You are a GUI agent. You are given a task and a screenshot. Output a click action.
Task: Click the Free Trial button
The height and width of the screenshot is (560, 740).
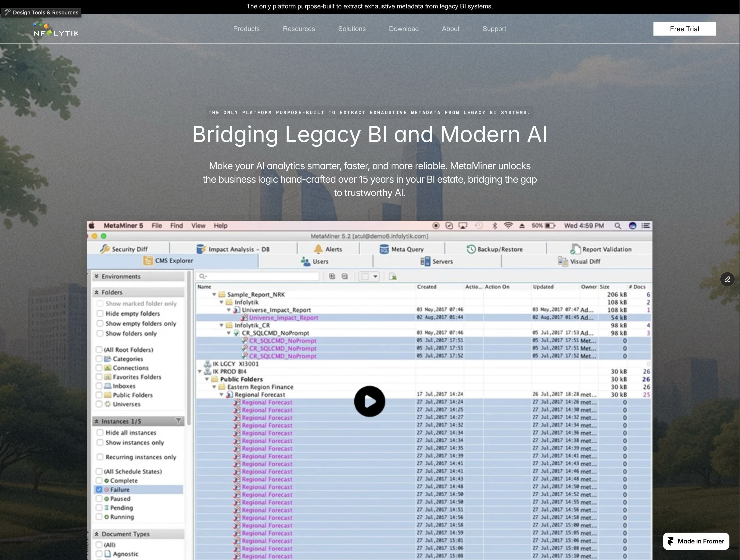point(684,29)
